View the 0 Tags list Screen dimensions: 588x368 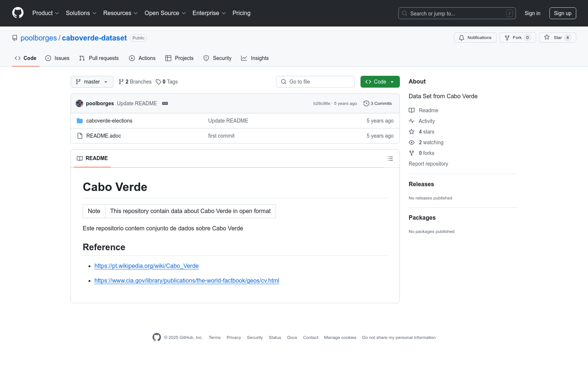coord(167,82)
